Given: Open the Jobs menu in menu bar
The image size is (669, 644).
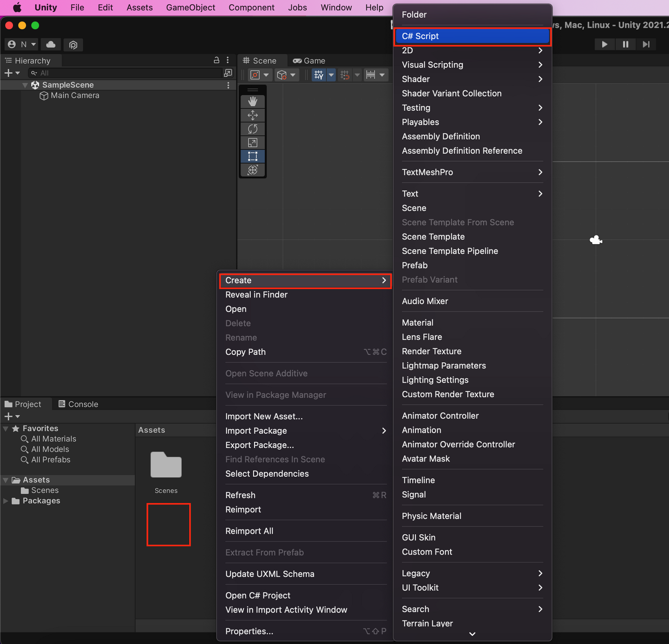Looking at the screenshot, I should pos(297,7).
